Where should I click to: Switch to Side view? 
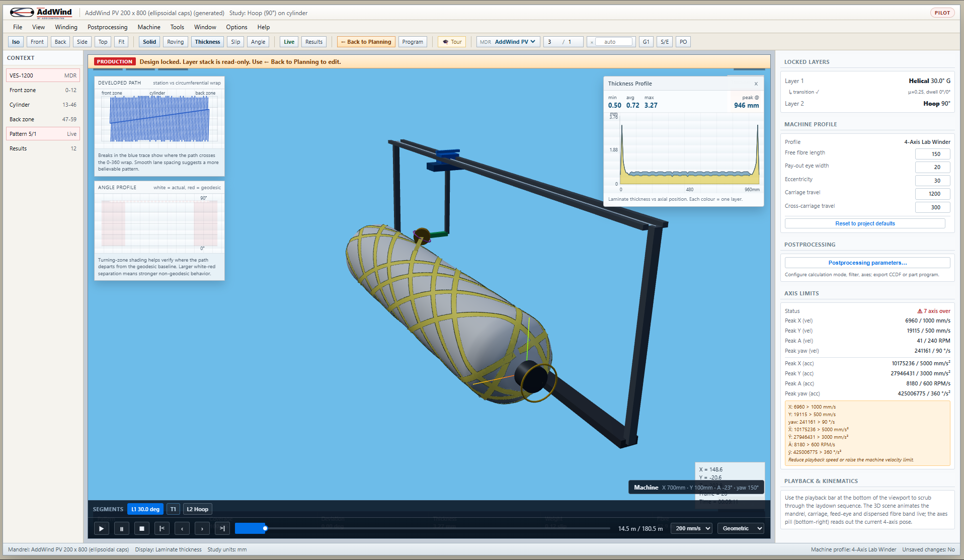coord(82,42)
